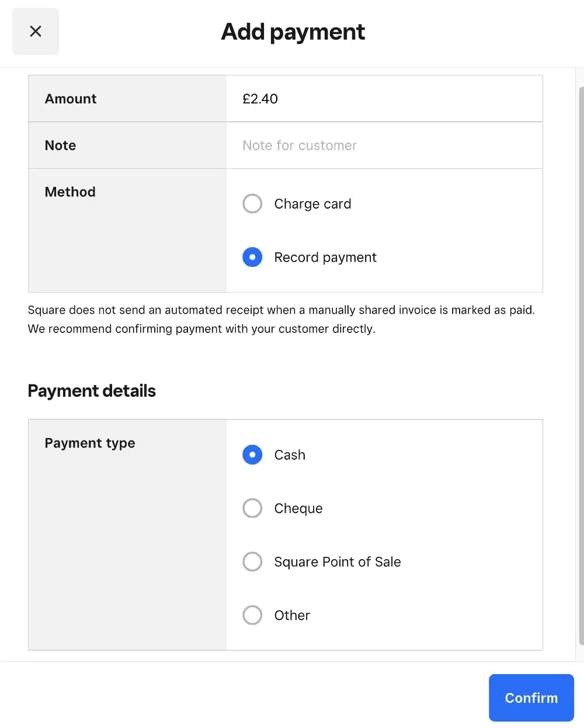584x728 pixels.
Task: Select the Charge card payment method
Action: [x=252, y=203]
